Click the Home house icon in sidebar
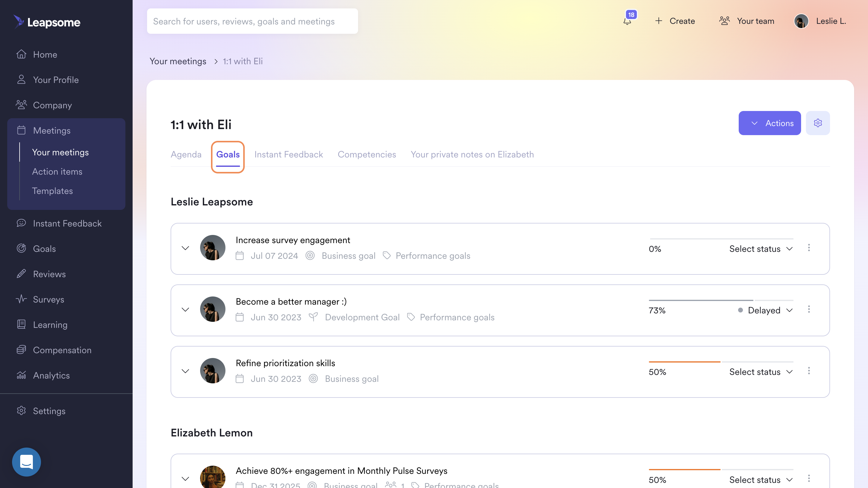This screenshot has width=868, height=488. (x=21, y=54)
